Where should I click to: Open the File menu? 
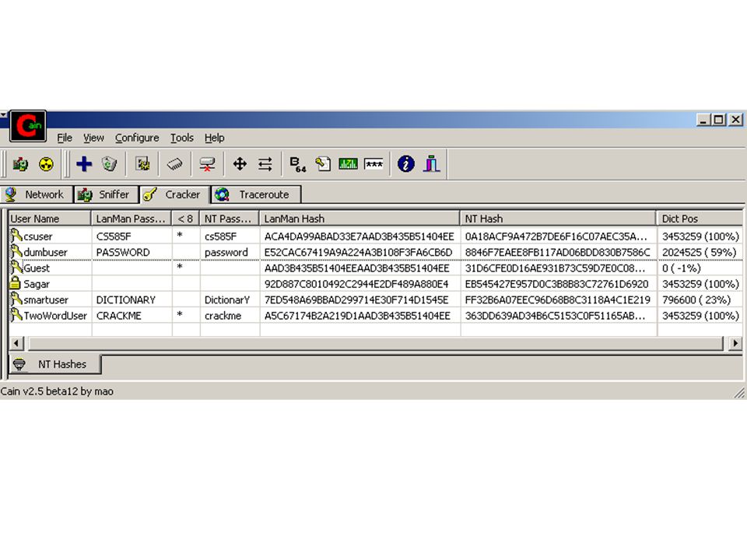click(65, 138)
